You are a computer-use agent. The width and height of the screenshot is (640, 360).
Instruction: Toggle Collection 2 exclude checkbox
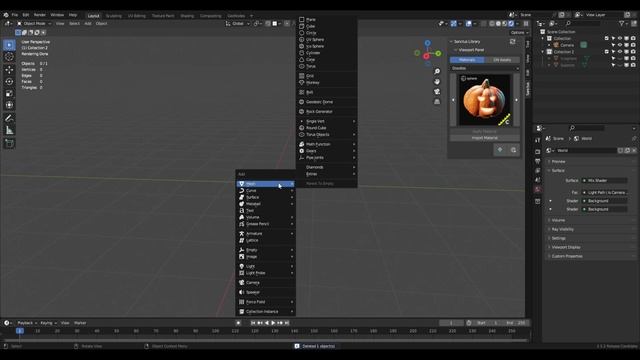pos(607,52)
